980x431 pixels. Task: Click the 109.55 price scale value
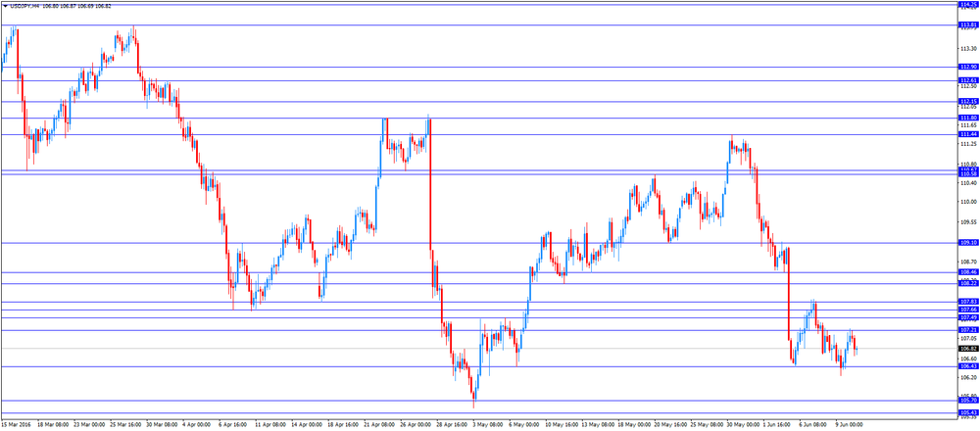point(968,222)
